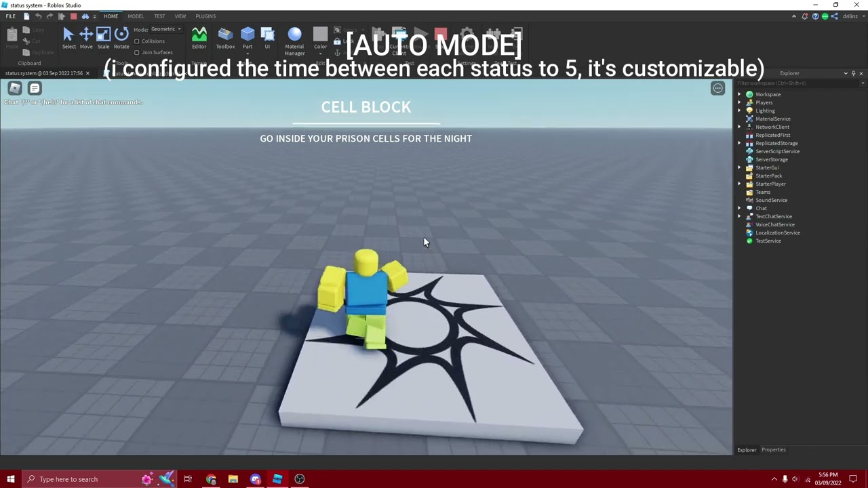
Task: Open the Explorer filter dropdown arrow
Action: pyautogui.click(x=863, y=83)
